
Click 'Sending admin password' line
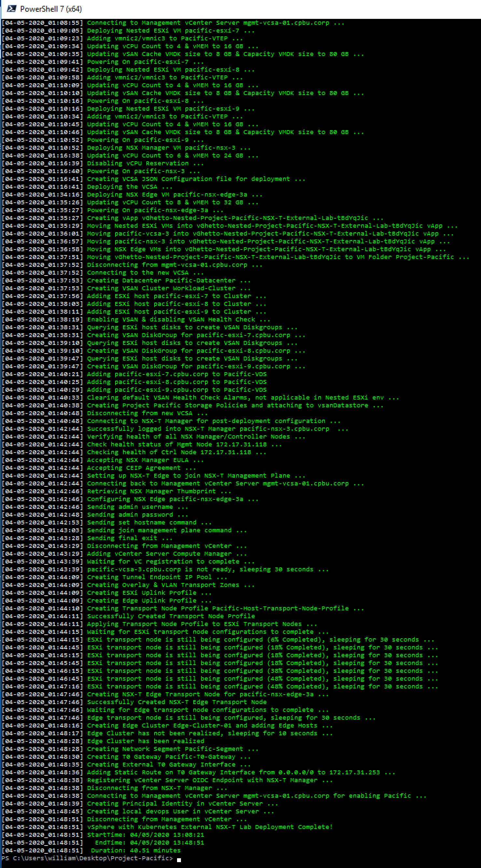(x=95, y=515)
